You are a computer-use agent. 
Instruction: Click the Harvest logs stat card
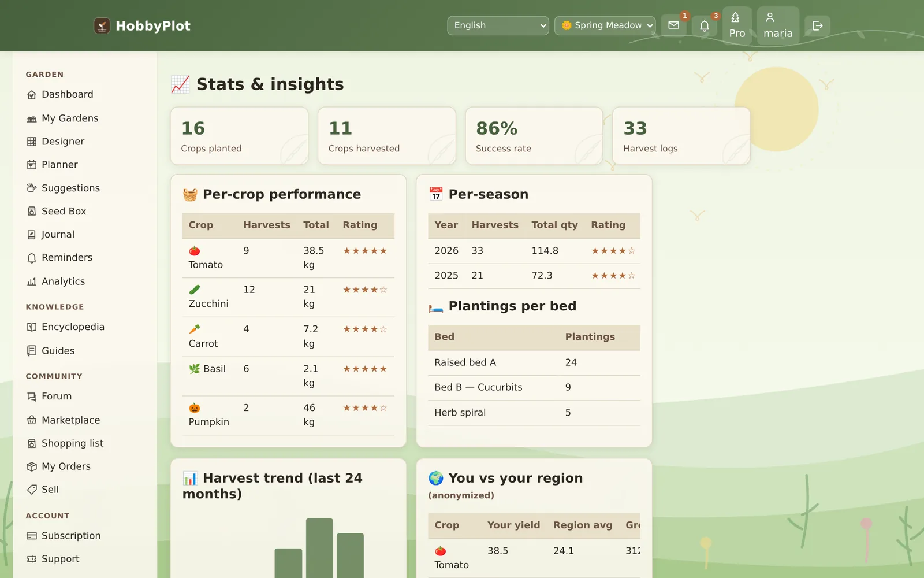click(681, 136)
